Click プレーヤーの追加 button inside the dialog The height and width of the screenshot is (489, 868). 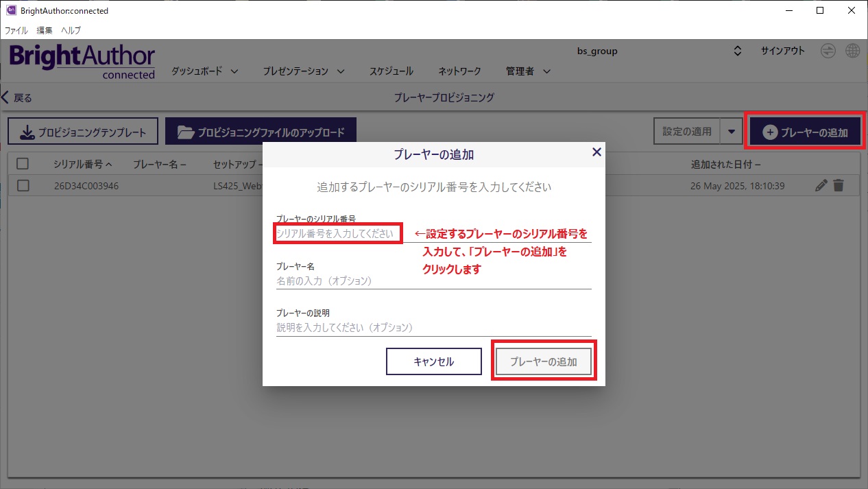[x=543, y=361]
